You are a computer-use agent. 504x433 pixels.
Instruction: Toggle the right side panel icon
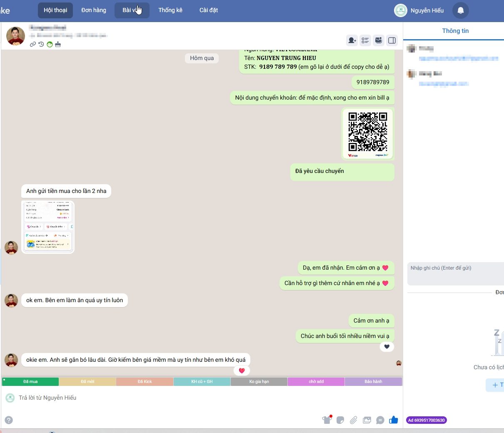(392, 40)
